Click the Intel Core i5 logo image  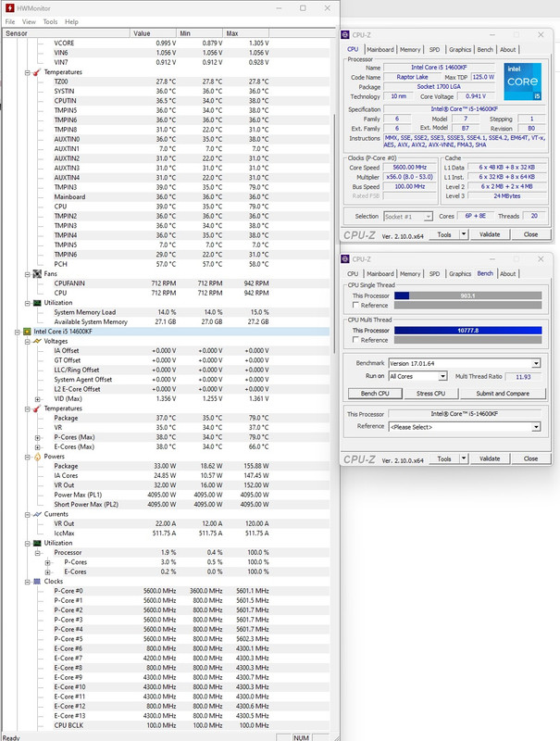[x=523, y=82]
